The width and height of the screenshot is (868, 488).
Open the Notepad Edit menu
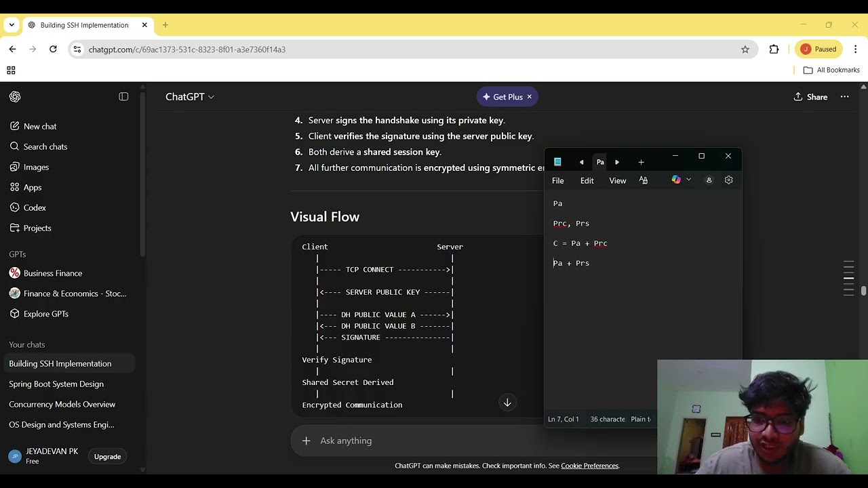click(587, 180)
